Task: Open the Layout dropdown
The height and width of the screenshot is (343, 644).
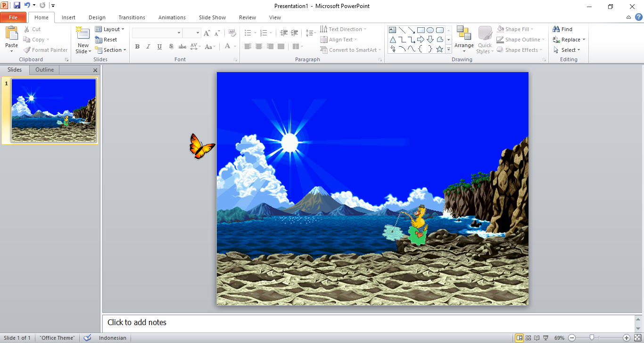Action: point(110,29)
